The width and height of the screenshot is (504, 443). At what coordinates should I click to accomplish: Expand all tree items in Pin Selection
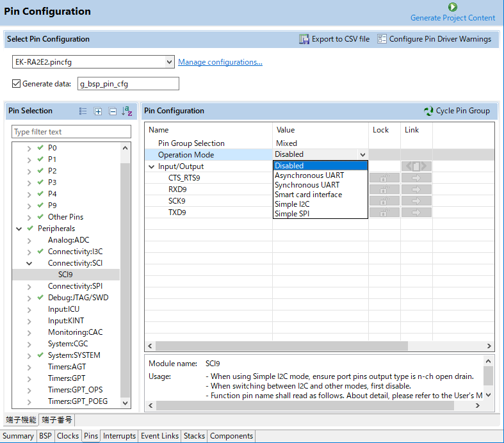[x=98, y=111]
